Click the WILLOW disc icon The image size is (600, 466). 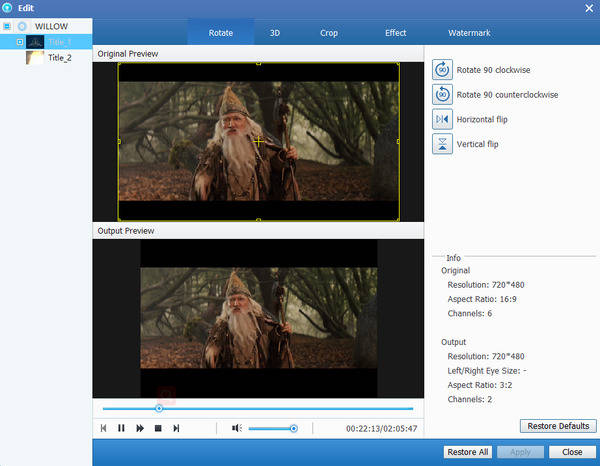click(22, 26)
